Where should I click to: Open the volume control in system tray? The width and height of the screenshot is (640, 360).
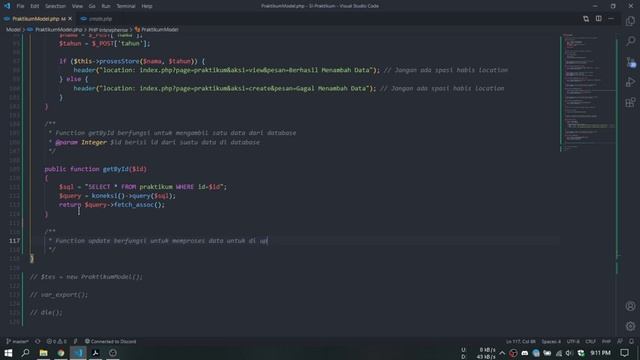pyautogui.click(x=569, y=353)
